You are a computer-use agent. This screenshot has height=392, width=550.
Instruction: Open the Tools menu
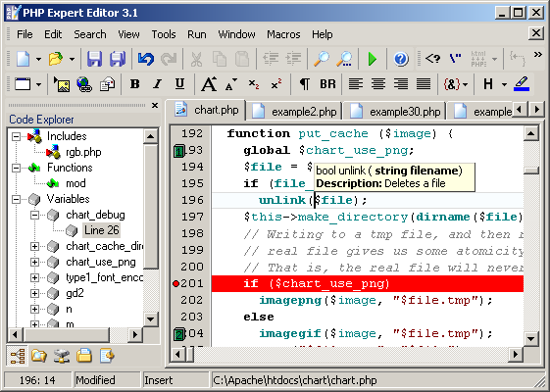164,34
